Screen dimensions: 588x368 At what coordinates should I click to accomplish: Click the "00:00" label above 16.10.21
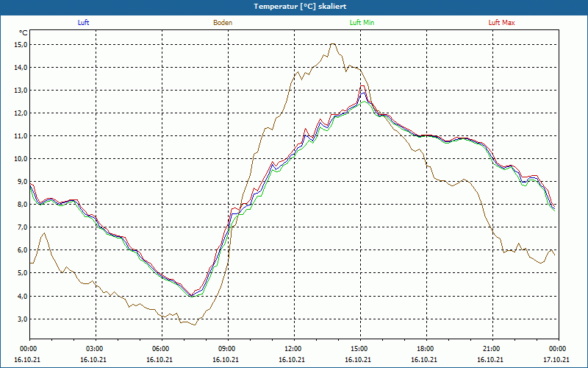coord(28,349)
